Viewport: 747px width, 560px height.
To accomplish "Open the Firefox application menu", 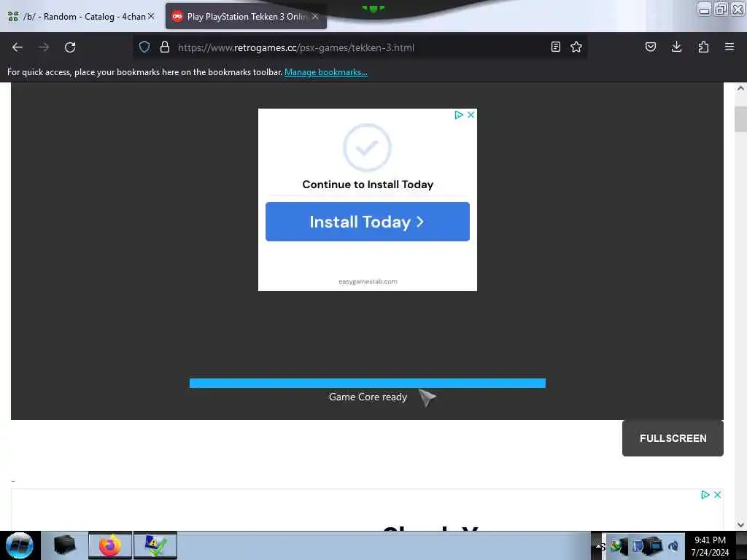I will pyautogui.click(x=729, y=47).
